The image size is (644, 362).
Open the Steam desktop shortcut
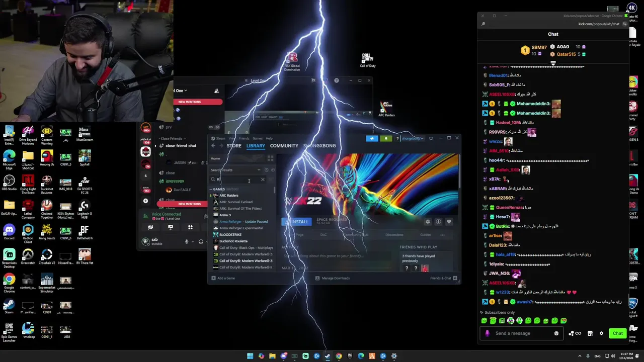[x=9, y=306]
